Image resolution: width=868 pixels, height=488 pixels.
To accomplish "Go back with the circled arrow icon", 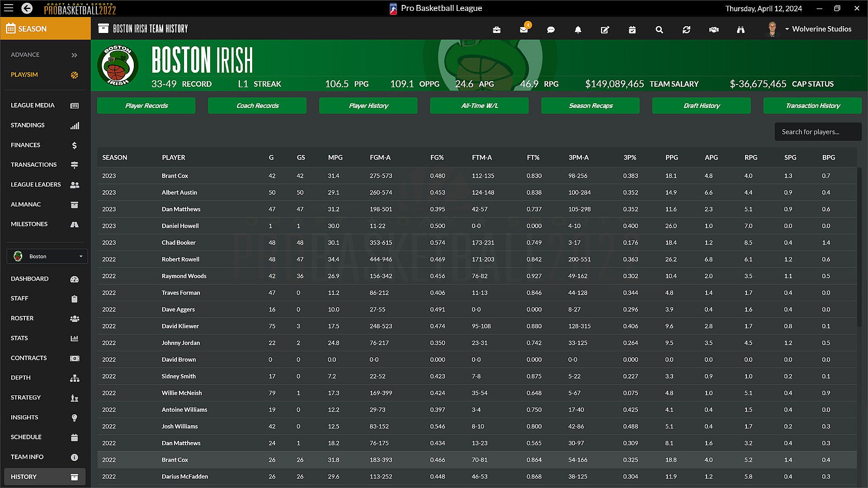I will coord(27,8).
